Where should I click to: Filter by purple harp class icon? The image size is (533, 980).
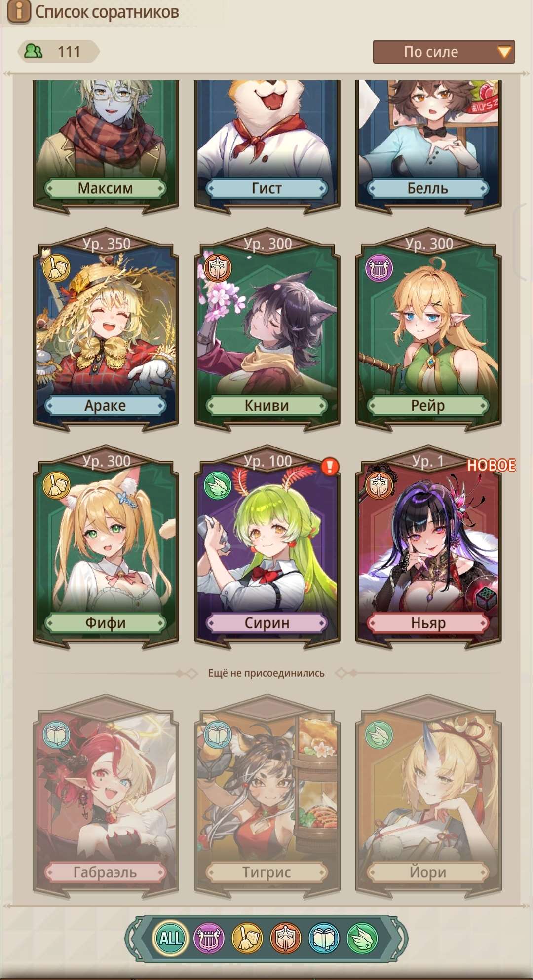(x=209, y=938)
